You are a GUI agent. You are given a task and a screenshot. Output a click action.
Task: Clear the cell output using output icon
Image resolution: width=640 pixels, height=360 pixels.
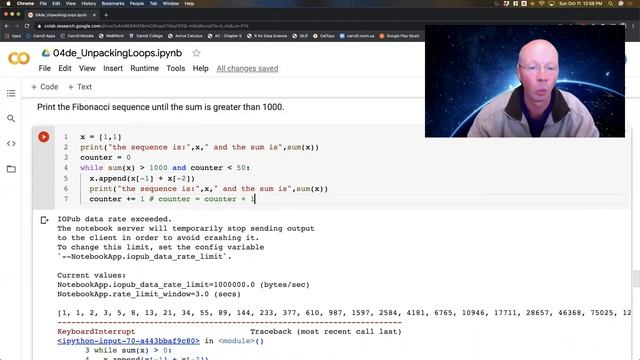coord(44,220)
